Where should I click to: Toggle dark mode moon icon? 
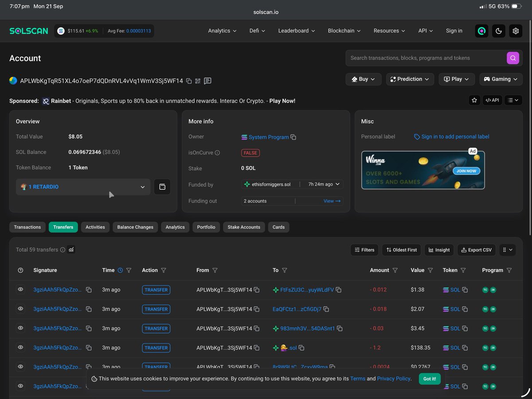[x=499, y=31]
